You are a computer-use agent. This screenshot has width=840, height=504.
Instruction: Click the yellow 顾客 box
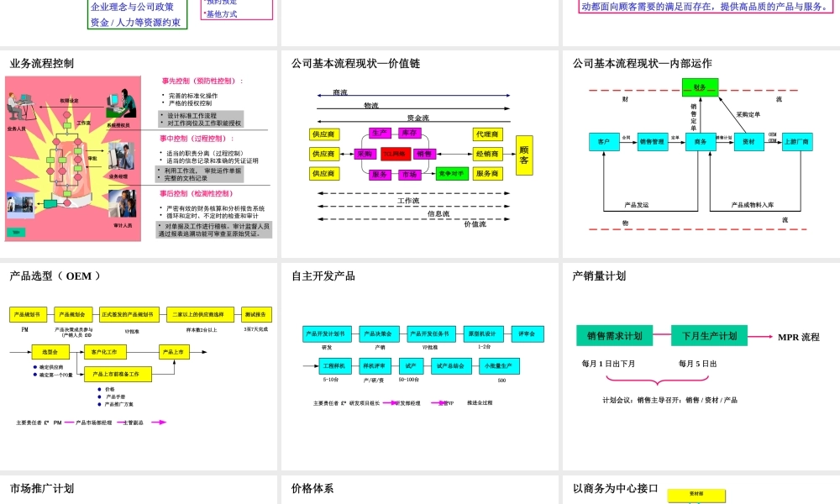pos(524,155)
